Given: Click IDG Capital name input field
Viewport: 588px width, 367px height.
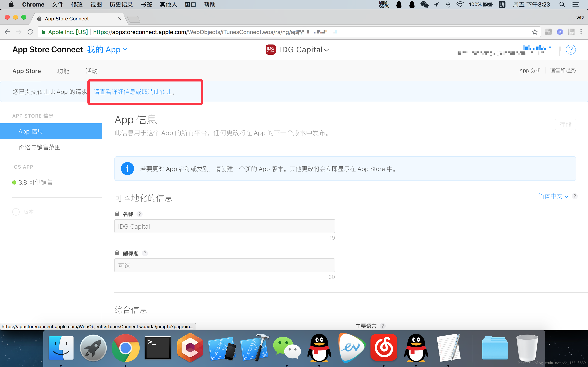Looking at the screenshot, I should [x=225, y=227].
